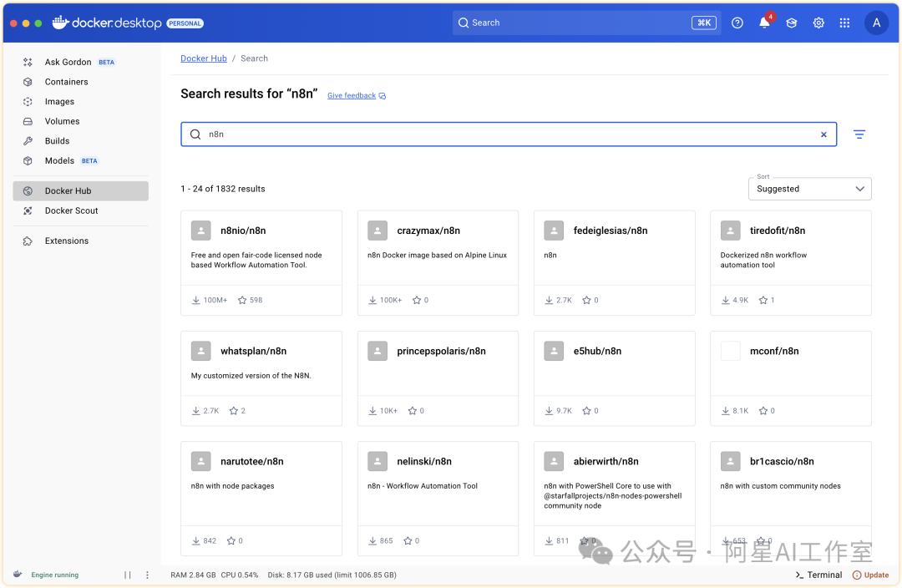Open the help icon in header
Image resolution: width=902 pixels, height=588 pixels.
click(x=737, y=23)
